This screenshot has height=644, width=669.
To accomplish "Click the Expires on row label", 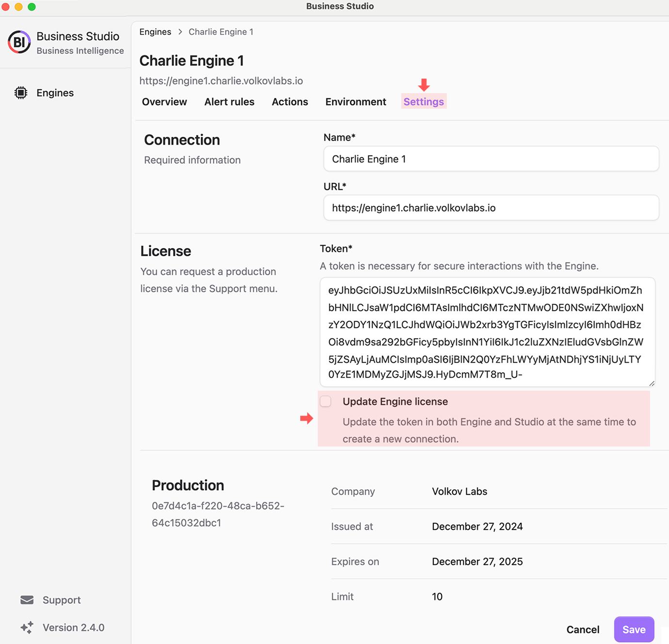I will (x=355, y=561).
